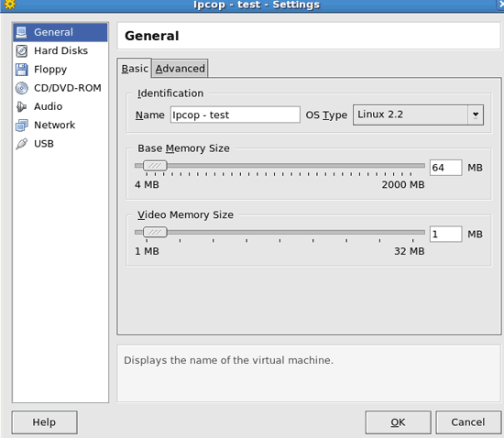Click the 1 MB minimum label
Viewport: 504px width, 438px height.
[x=147, y=251]
